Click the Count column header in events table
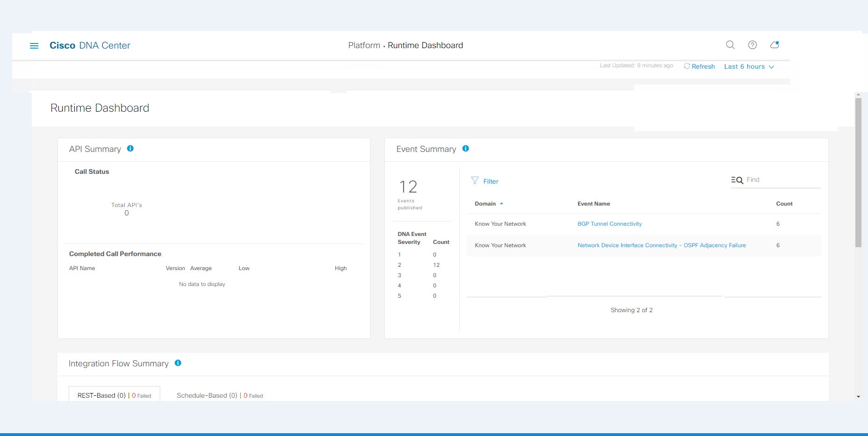Screen dimensions: 868x436 coord(784,204)
